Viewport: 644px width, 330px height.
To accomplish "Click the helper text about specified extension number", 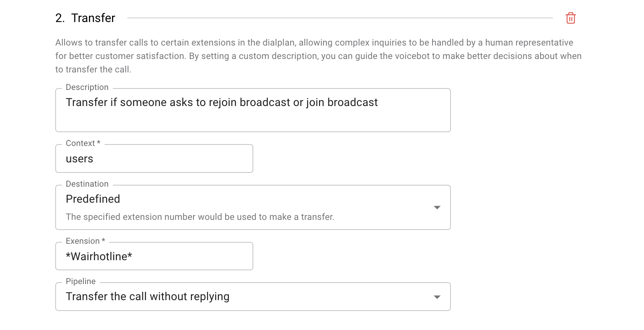I will tap(200, 217).
